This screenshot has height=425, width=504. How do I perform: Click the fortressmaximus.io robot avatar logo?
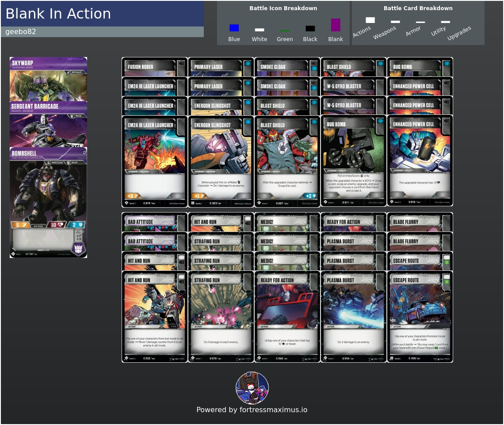(252, 388)
